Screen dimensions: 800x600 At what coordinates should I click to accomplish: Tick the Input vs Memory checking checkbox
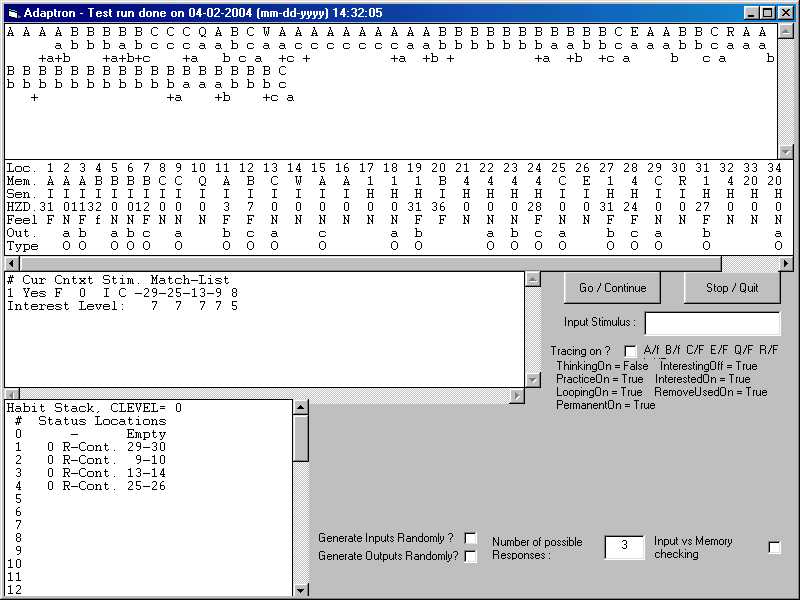774,547
